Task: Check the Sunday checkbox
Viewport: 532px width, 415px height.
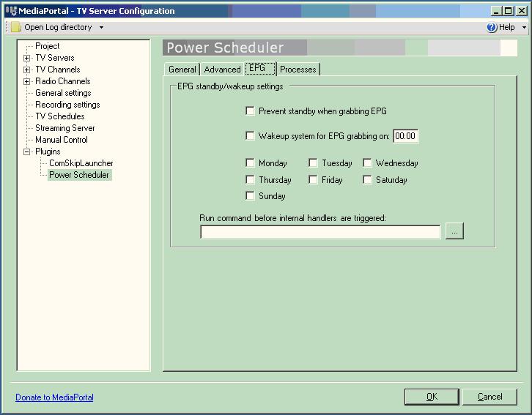Action: (250, 196)
